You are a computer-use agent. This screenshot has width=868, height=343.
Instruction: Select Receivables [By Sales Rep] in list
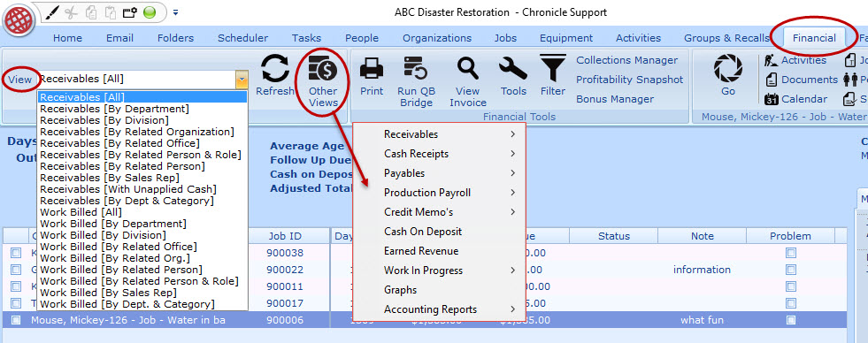[142, 178]
